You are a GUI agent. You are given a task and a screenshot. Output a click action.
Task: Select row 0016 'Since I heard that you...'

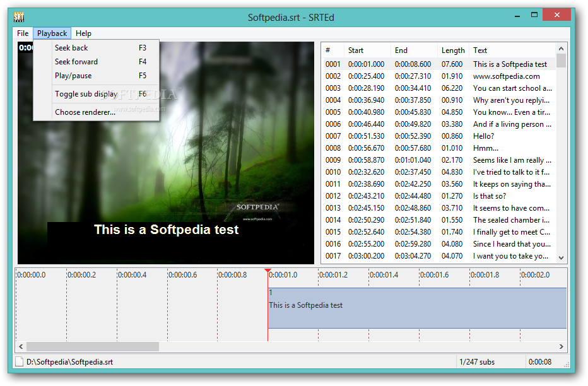(440, 244)
